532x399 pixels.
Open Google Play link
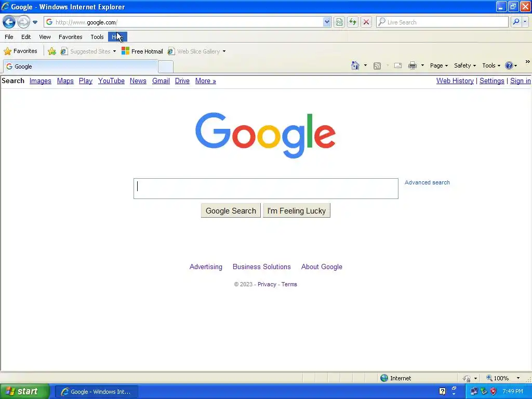(86, 81)
